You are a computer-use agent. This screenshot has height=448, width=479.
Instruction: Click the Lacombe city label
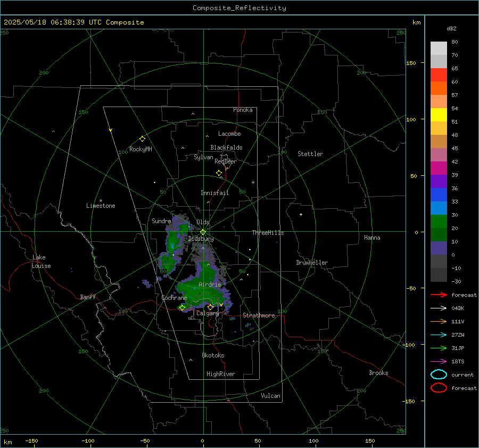click(229, 134)
